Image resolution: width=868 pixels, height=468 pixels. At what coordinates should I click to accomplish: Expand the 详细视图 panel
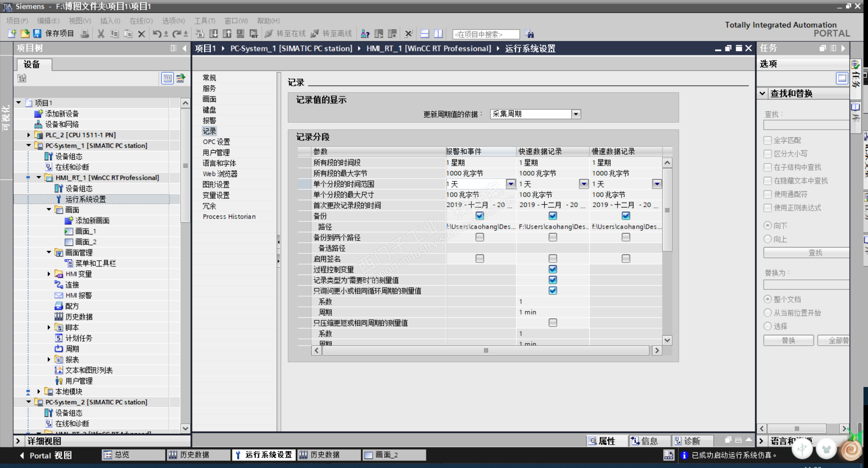point(18,441)
